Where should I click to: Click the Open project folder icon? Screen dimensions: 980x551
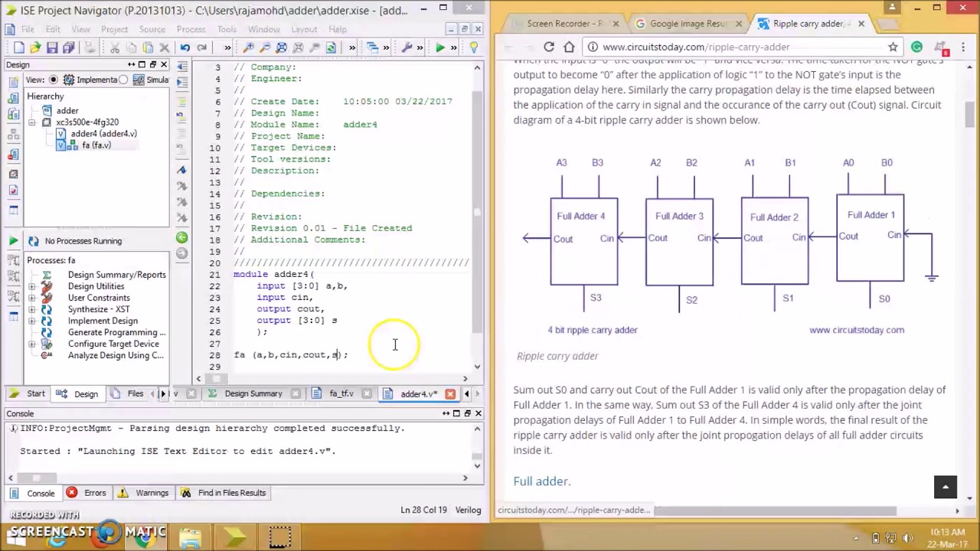pyautogui.click(x=35, y=47)
